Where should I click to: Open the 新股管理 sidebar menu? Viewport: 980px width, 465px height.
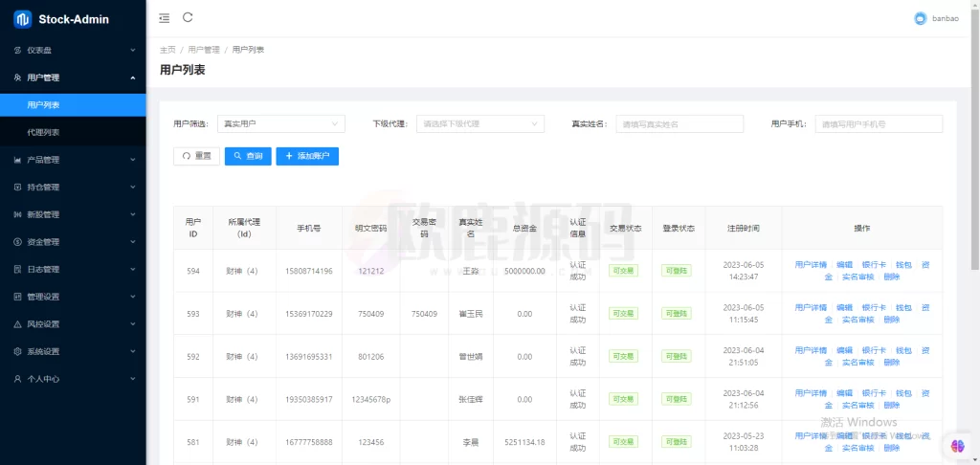click(x=73, y=214)
